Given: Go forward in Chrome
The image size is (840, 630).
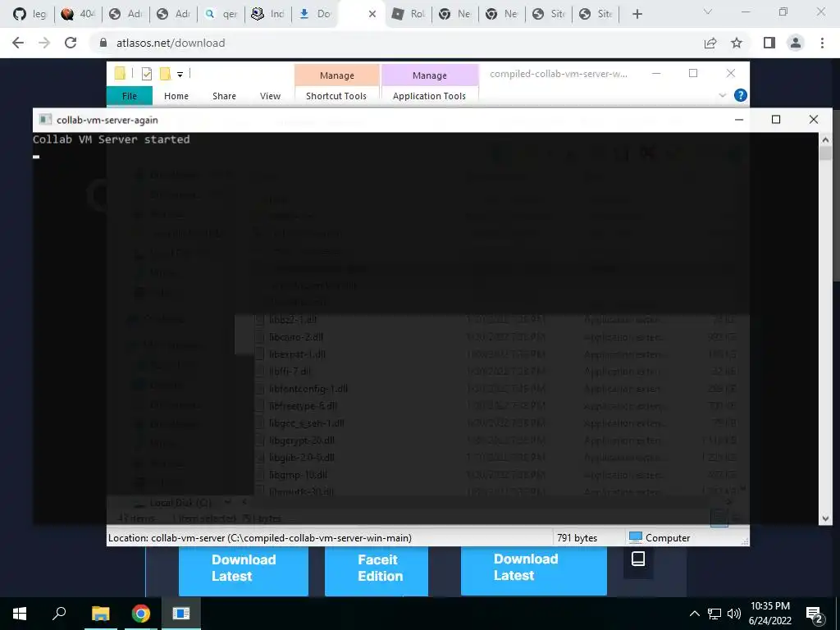Looking at the screenshot, I should pos(44,43).
